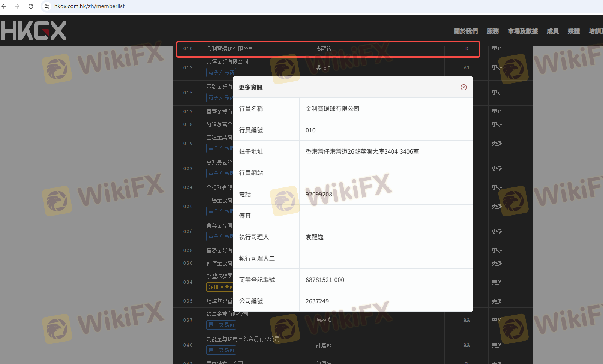
Task: Close the 更多資訊 popup dialog
Action: click(463, 87)
